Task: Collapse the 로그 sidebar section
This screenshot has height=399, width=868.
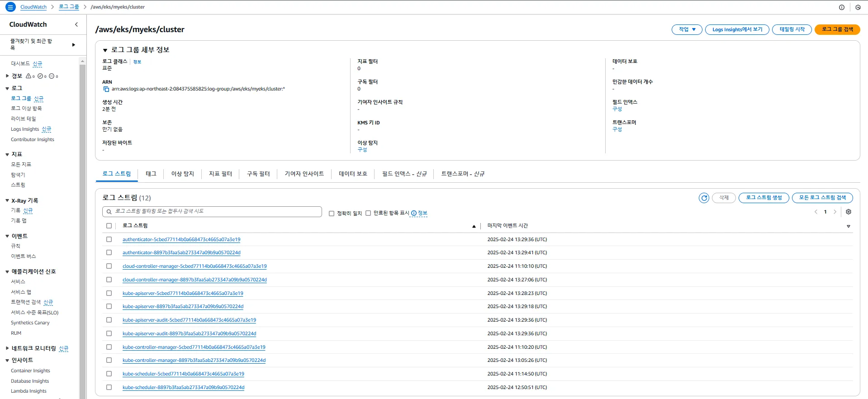Action: (7, 89)
